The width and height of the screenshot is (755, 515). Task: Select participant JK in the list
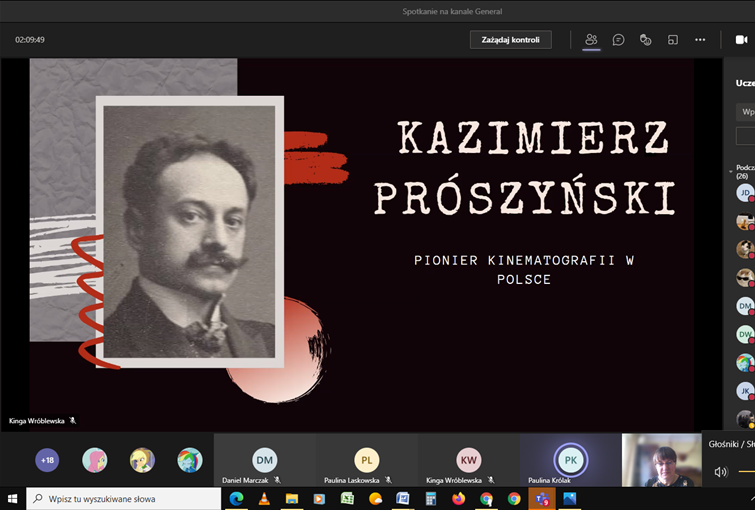tap(745, 391)
